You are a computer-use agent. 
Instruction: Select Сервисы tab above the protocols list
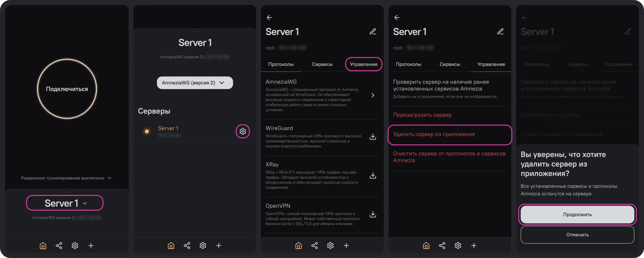click(x=322, y=64)
